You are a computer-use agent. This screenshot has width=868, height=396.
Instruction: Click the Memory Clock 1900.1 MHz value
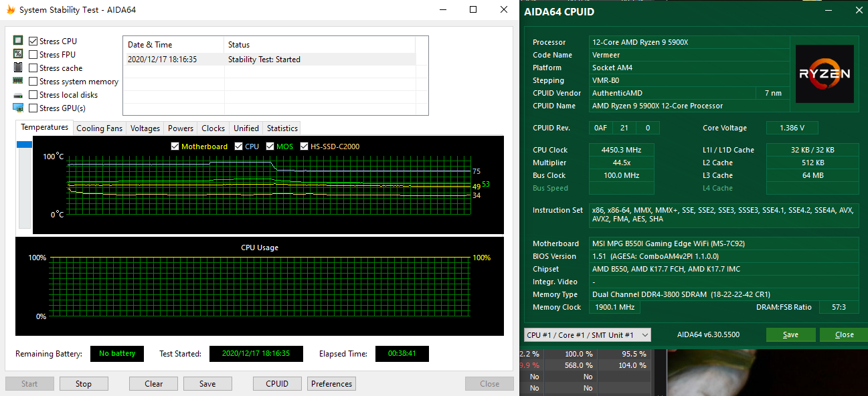point(614,307)
